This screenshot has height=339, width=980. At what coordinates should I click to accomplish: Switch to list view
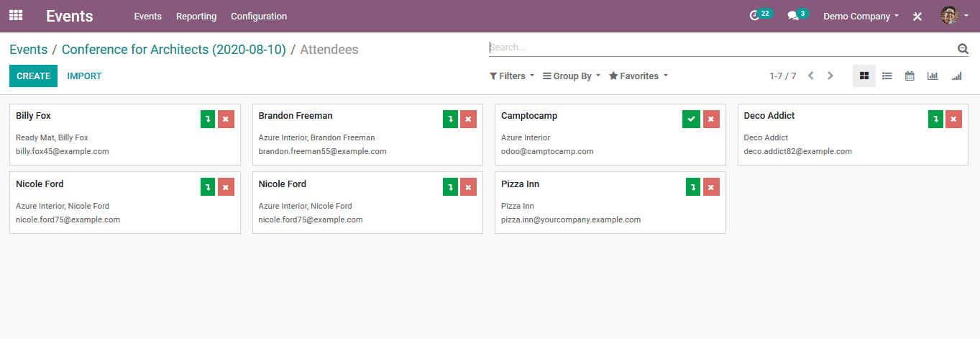coord(887,76)
